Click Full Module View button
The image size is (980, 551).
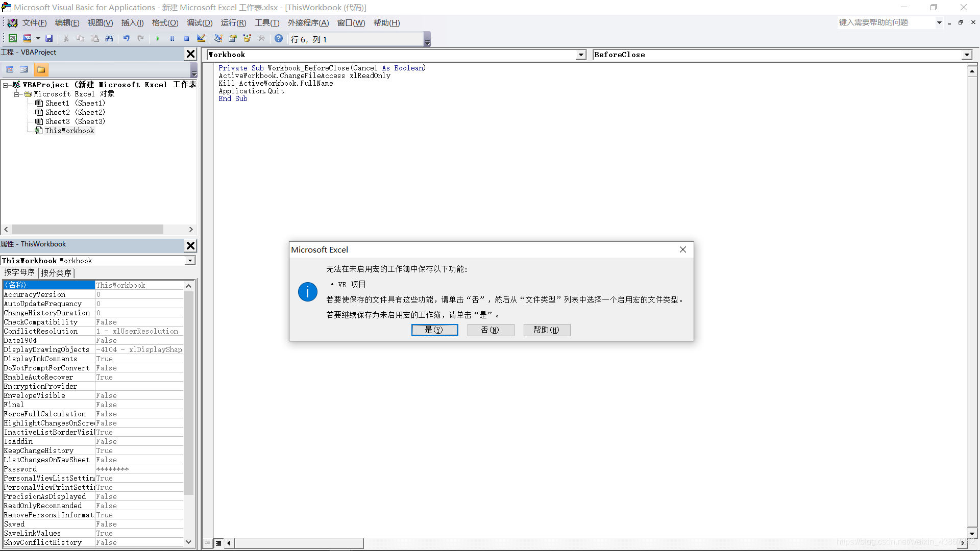point(218,543)
